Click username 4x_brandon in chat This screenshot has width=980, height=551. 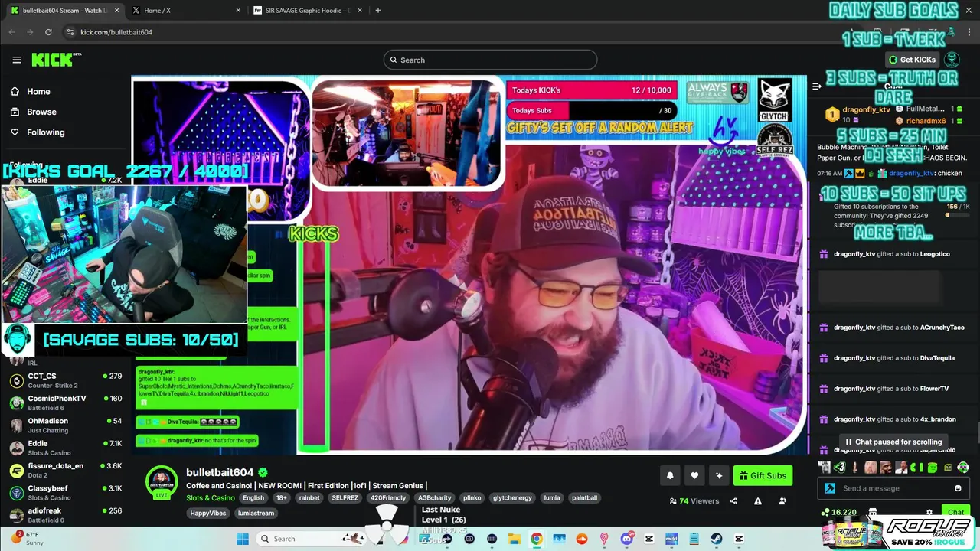(938, 419)
